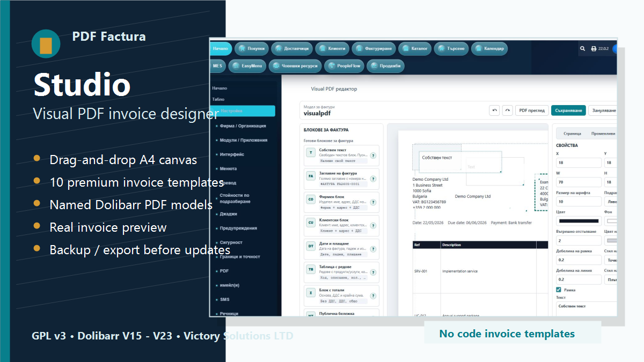This screenshot has width=644, height=362.
Task: Click the Зануляване reset button
Action: click(603, 110)
